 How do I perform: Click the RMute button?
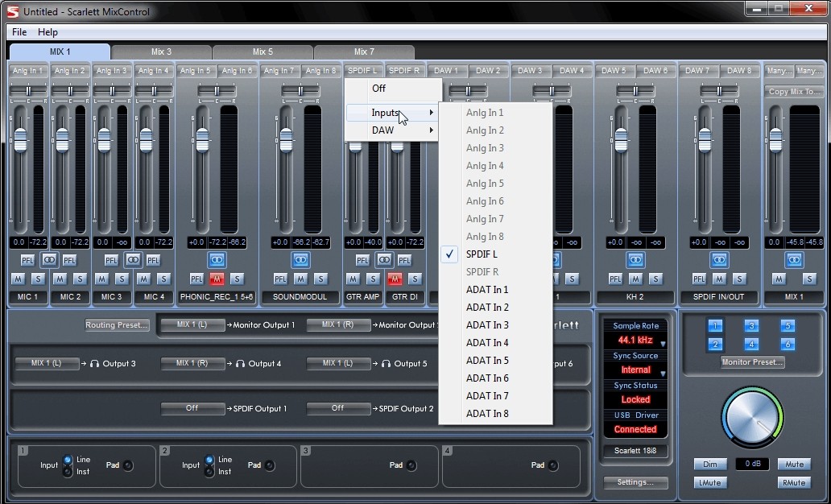pyautogui.click(x=794, y=483)
